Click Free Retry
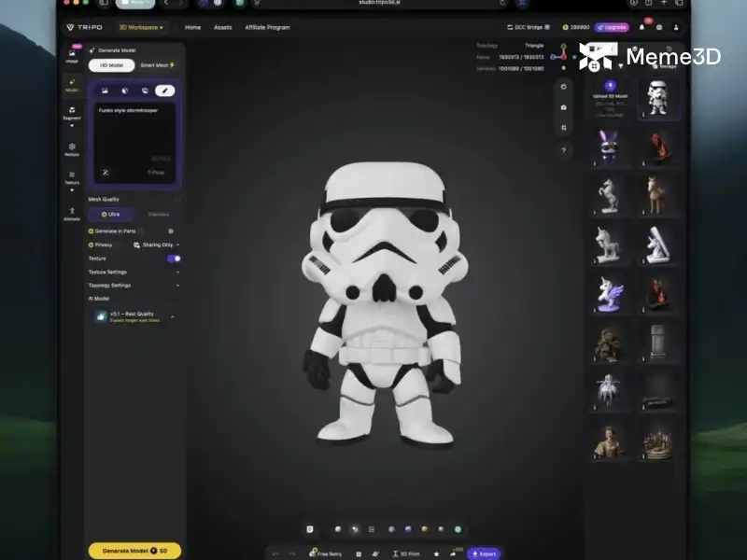 pos(326,553)
